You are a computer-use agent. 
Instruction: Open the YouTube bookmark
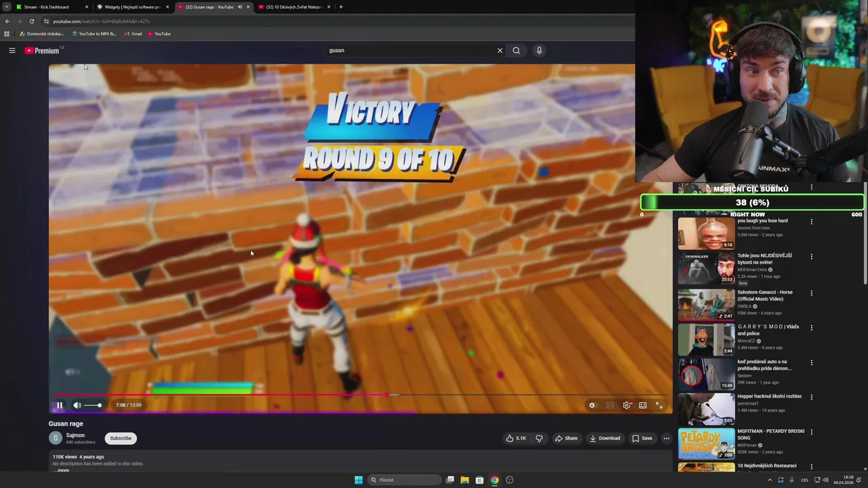[159, 34]
